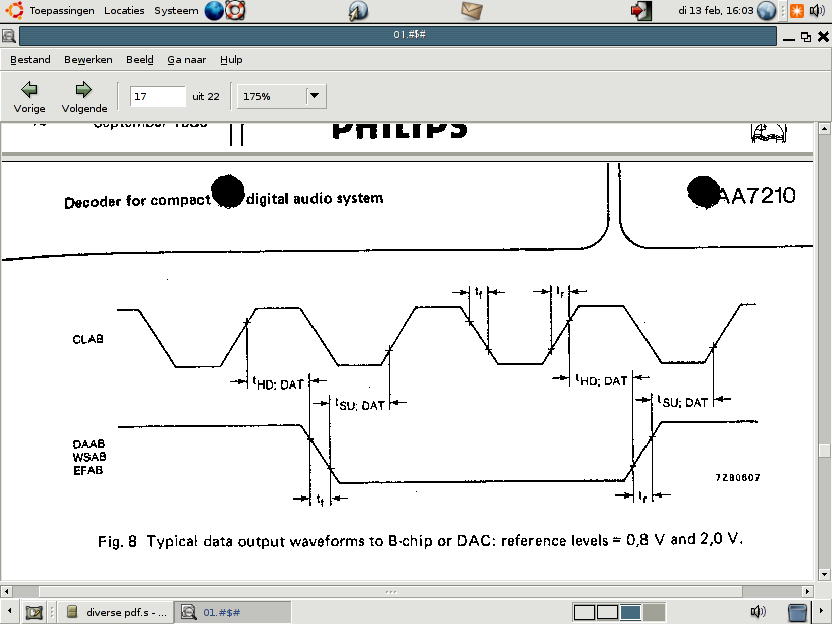Screen dimensions: 832x624
Task: Click the horizontal scrollbar left arrow
Action: [x=6, y=591]
